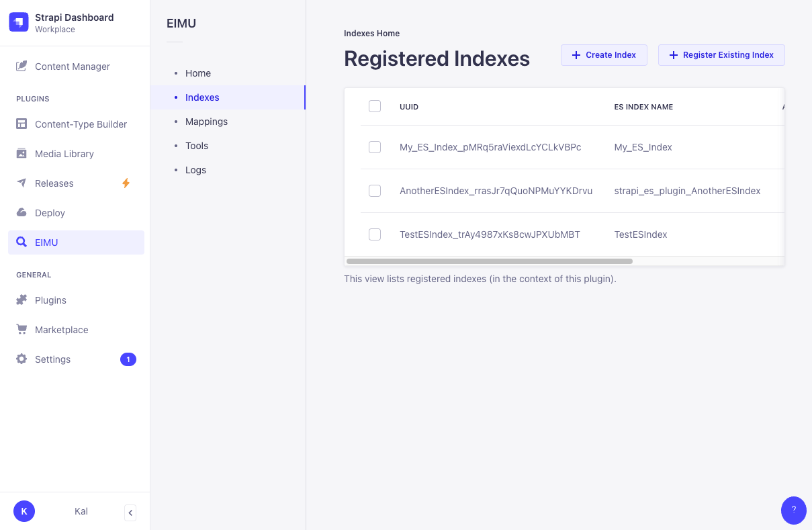
Task: Open Media Library via its image icon
Action: click(21, 154)
